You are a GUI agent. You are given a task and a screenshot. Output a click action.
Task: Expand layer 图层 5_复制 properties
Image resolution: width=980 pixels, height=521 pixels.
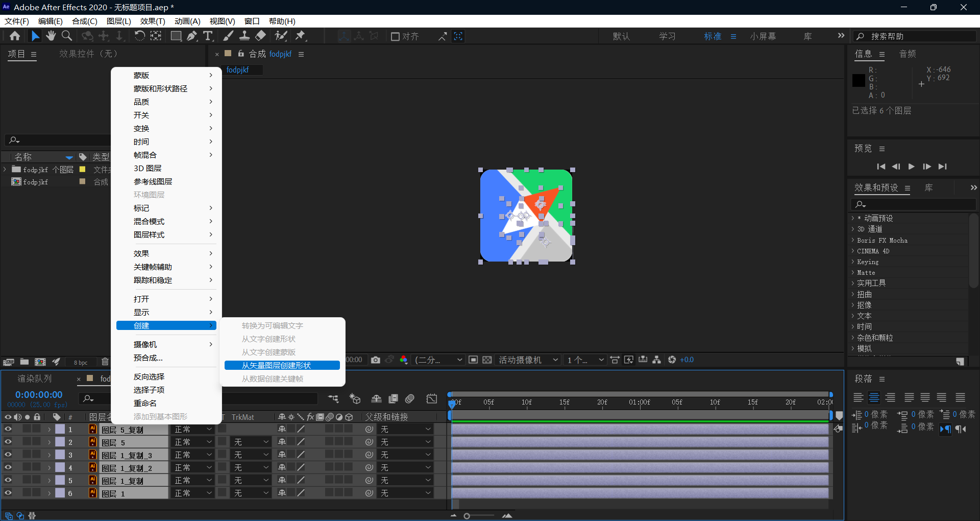(x=50, y=430)
